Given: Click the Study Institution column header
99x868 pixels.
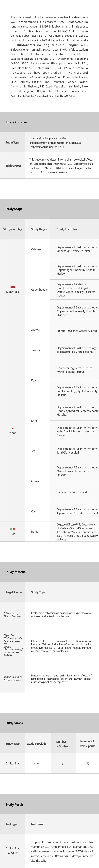Looking at the screenshot, I should pyautogui.click(x=67, y=229).
